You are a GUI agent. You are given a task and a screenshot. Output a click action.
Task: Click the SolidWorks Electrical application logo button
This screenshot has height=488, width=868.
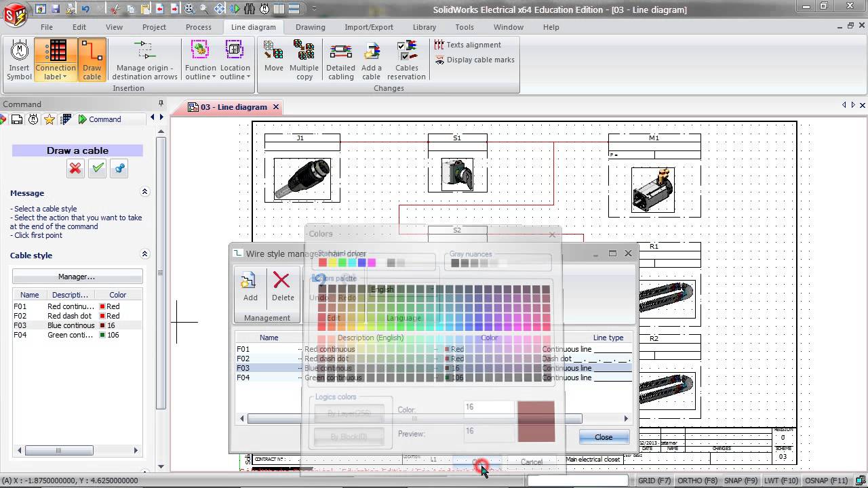pyautogui.click(x=14, y=14)
